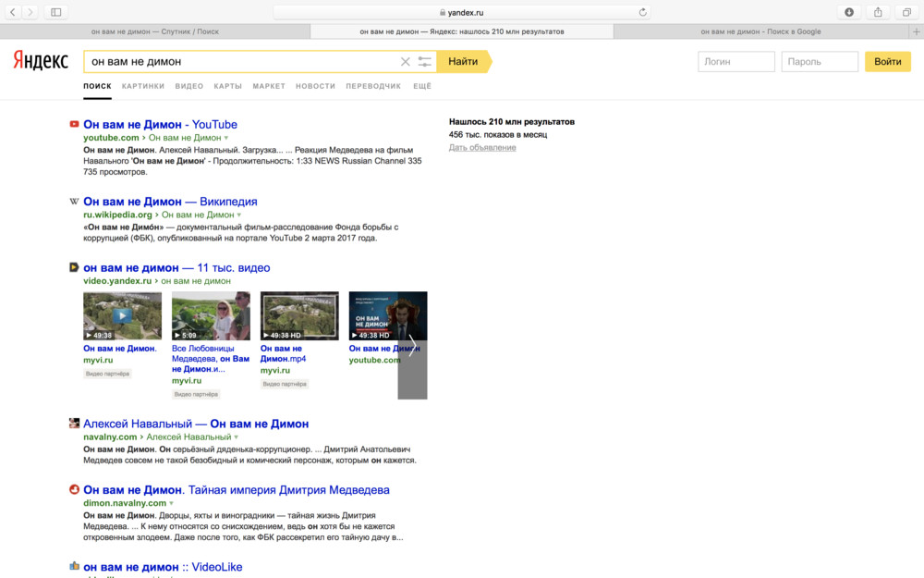Click Дать объявление link

[482, 147]
